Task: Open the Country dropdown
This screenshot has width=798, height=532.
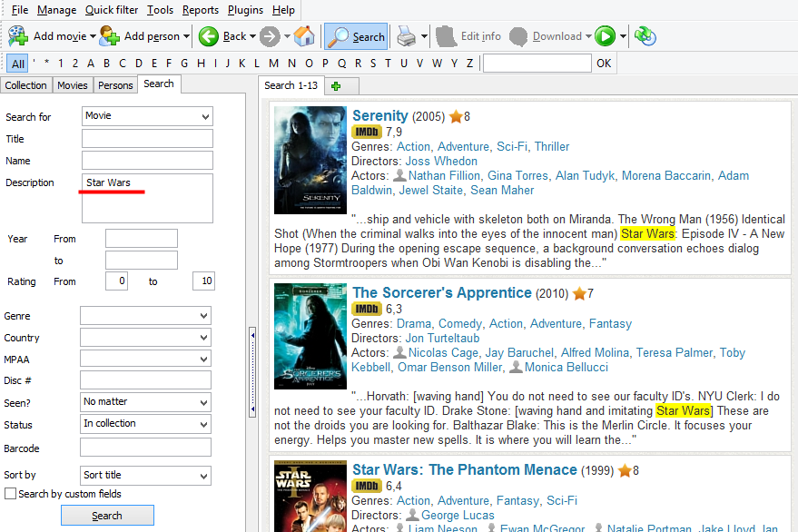Action: [145, 338]
